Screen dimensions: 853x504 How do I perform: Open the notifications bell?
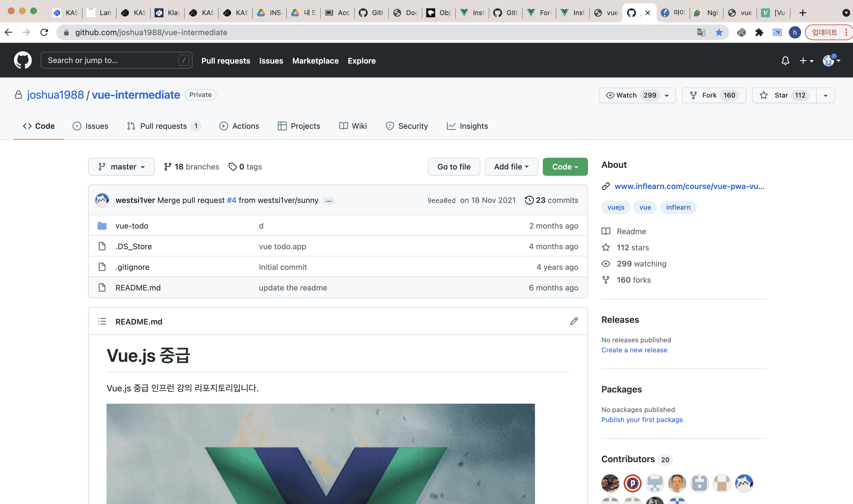pos(785,61)
